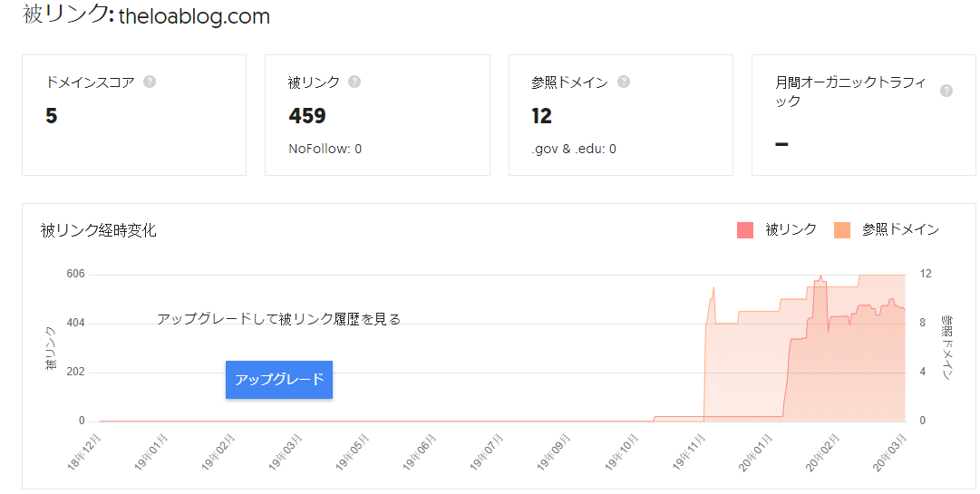Click the right axis value 8
This screenshot has height=494, width=980.
pos(923,323)
